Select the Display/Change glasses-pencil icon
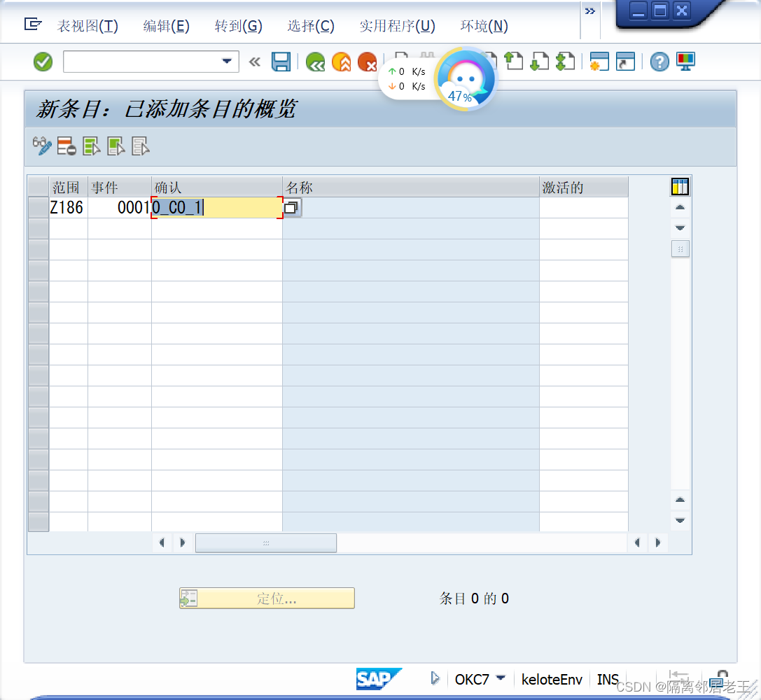The width and height of the screenshot is (761, 700). (x=40, y=146)
